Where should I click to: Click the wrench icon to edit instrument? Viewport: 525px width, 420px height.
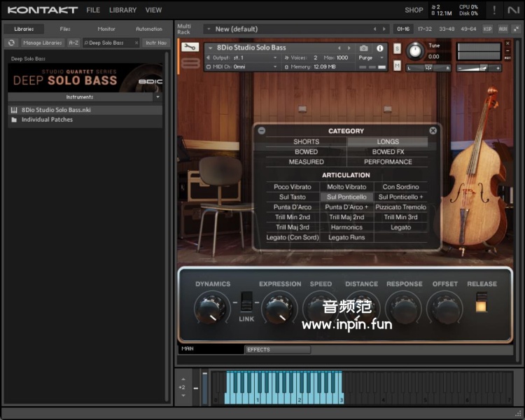point(190,47)
